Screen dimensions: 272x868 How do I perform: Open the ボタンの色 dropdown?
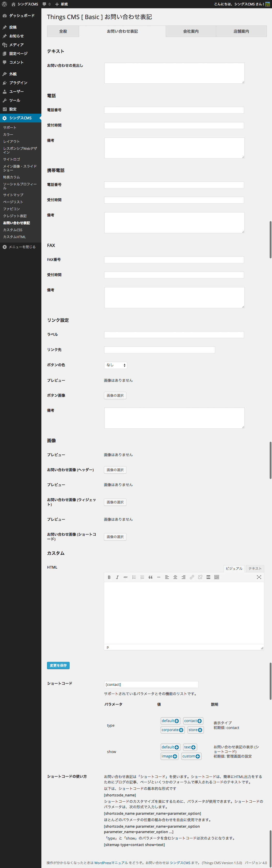point(116,365)
